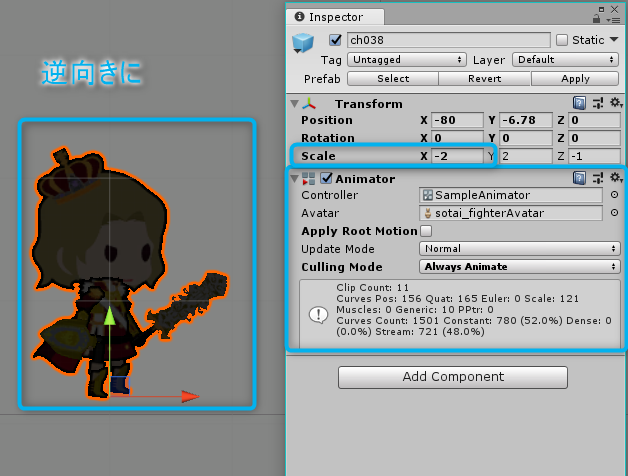
Task: Click the Inspector info icon
Action: coord(299,16)
